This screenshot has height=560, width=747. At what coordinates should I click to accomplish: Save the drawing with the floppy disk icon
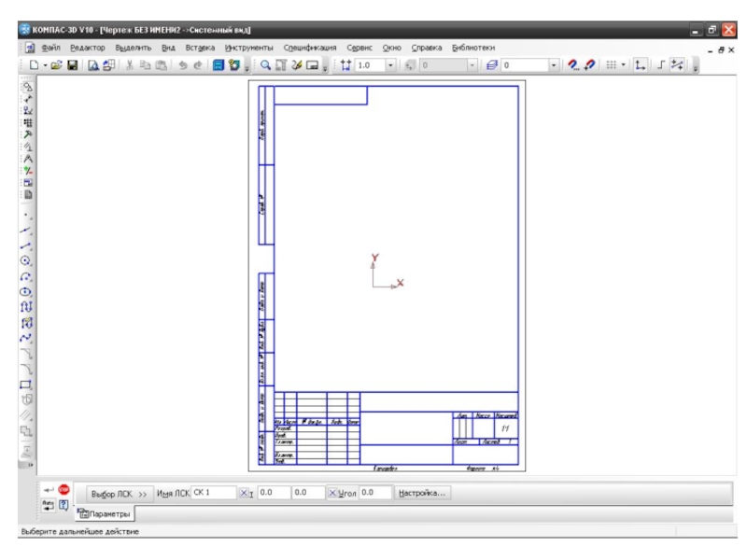(73, 65)
